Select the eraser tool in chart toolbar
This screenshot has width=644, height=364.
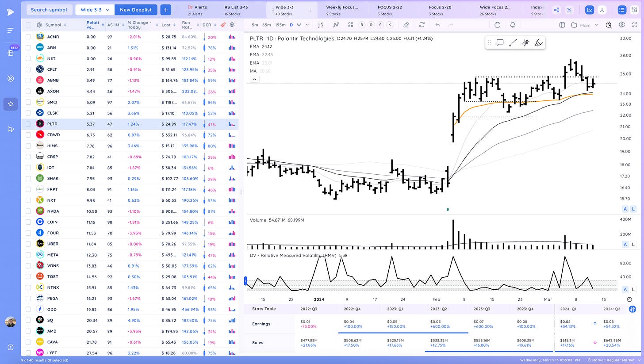coord(406,25)
